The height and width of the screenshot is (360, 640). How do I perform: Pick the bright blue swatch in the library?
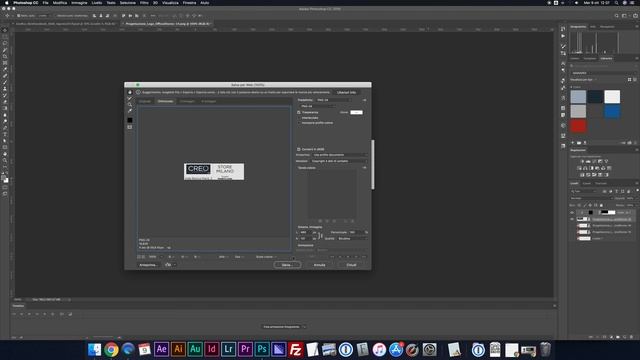click(x=612, y=111)
